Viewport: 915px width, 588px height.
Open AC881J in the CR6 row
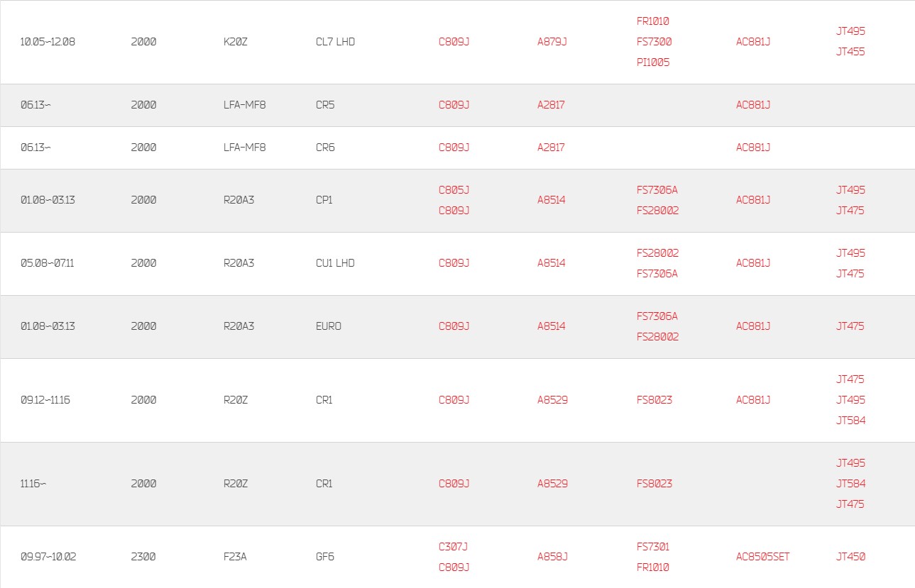pos(753,148)
